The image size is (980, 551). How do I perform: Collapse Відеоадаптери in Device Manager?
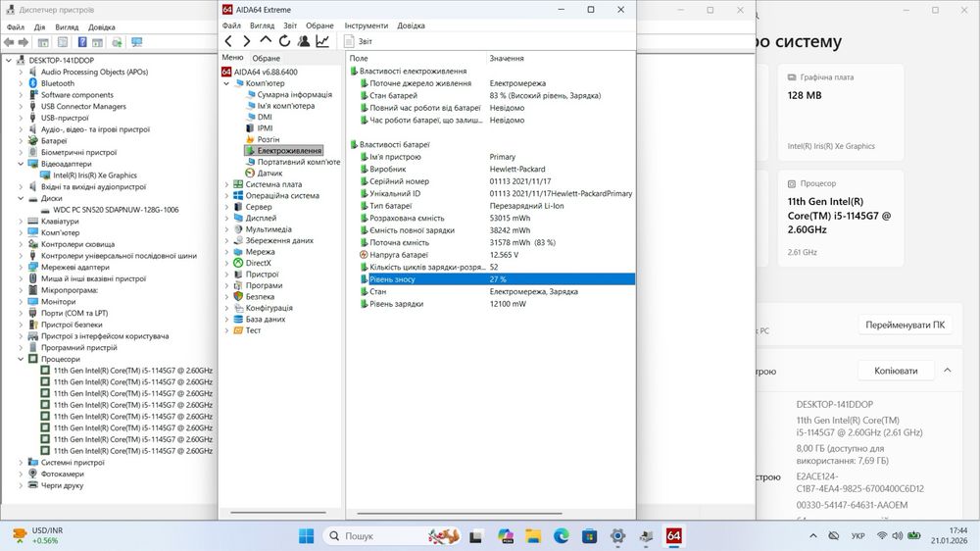(21, 164)
